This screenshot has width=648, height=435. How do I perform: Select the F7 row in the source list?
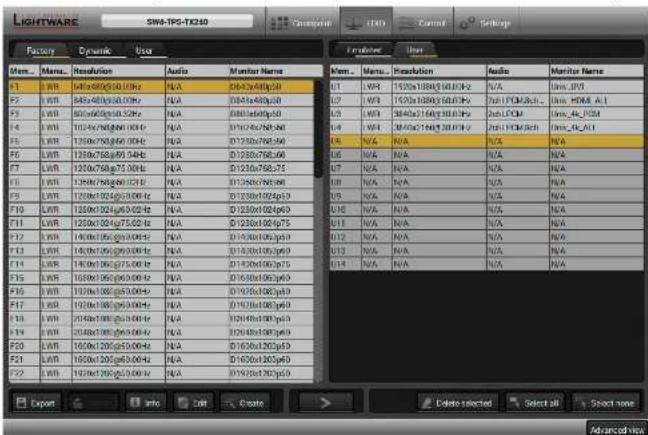point(161,168)
